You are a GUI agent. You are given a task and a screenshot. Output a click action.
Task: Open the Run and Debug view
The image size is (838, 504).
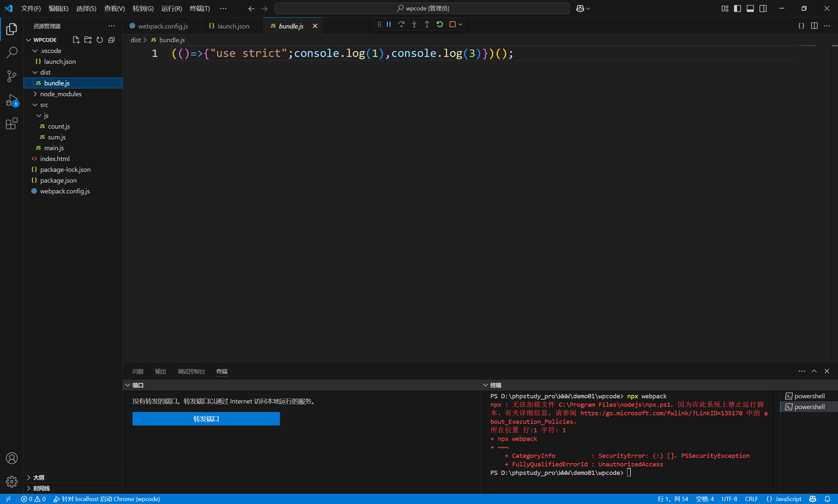[x=11, y=100]
